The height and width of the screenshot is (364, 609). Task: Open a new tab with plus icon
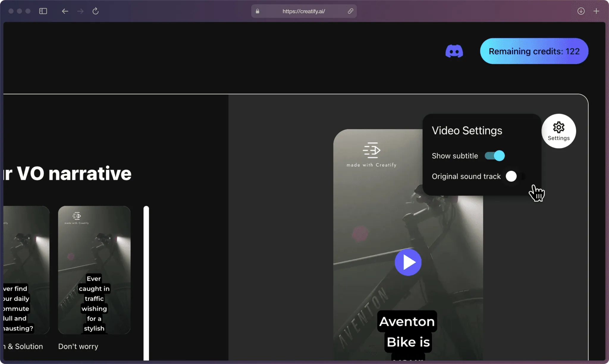pos(596,11)
